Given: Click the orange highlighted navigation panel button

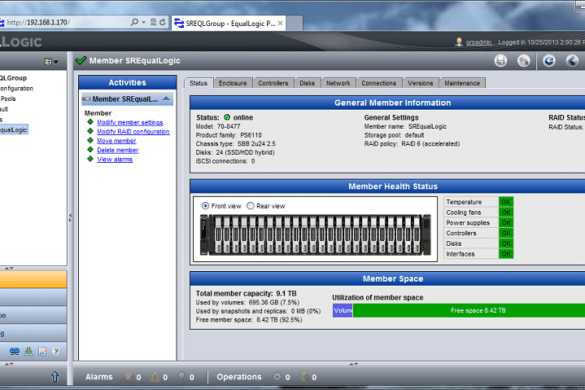Looking at the screenshot, I should 33,280.
